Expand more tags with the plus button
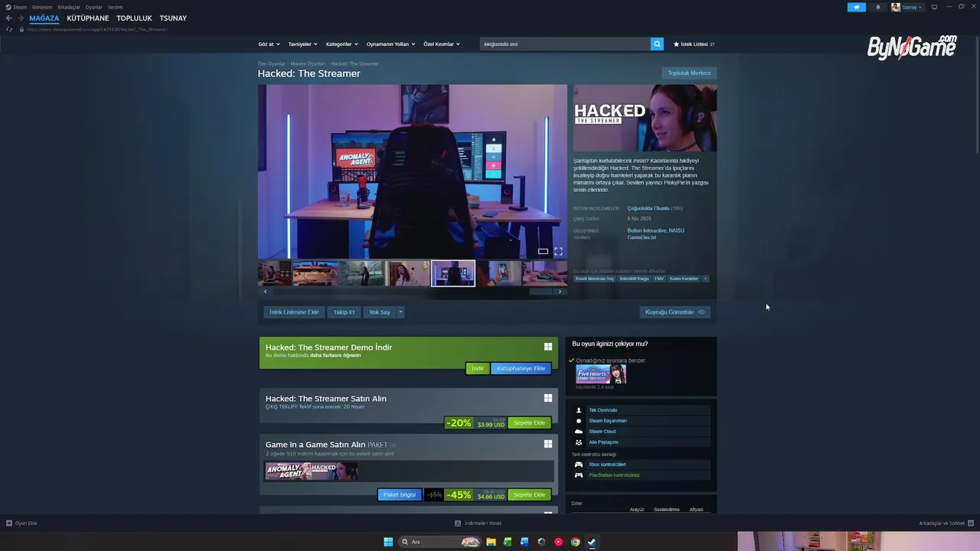Image resolution: width=980 pixels, height=551 pixels. point(705,279)
